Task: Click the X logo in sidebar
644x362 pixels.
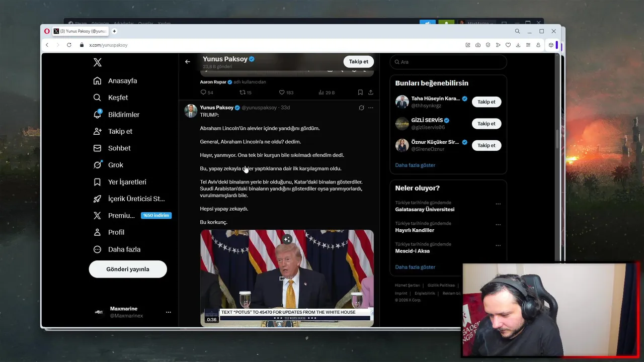Action: pyautogui.click(x=98, y=62)
